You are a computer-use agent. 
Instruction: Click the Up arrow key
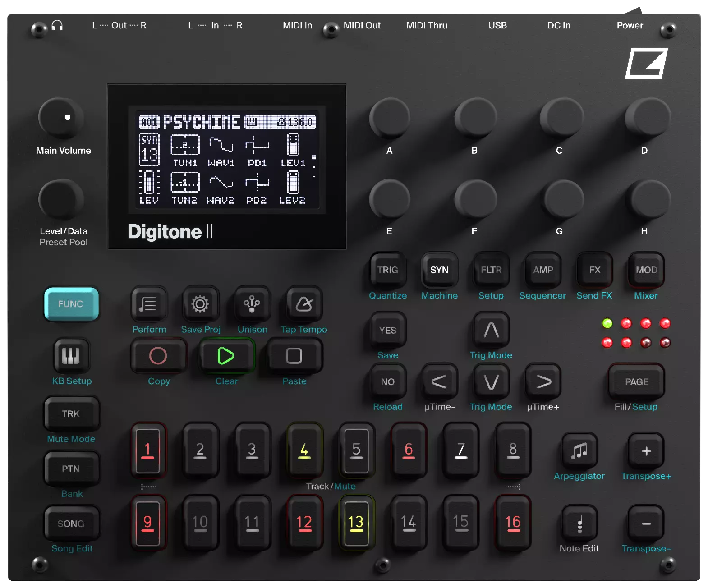tap(491, 330)
